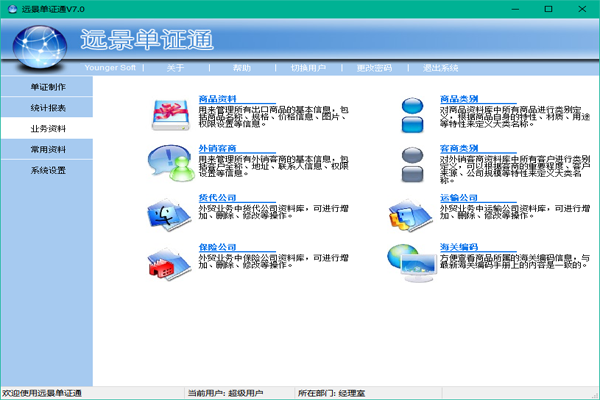Click 退出系统 to exit the system

[x=440, y=68]
